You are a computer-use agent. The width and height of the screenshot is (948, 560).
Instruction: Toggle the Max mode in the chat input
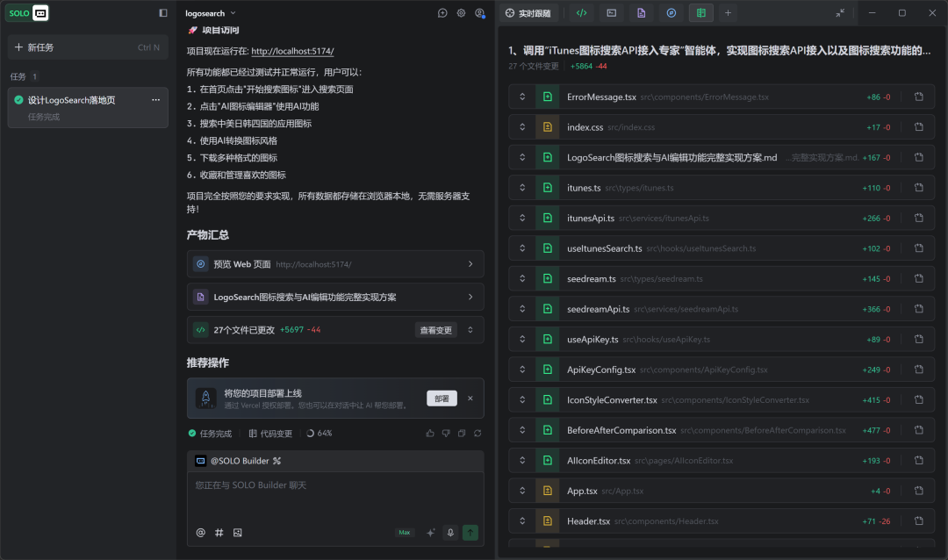pos(405,532)
